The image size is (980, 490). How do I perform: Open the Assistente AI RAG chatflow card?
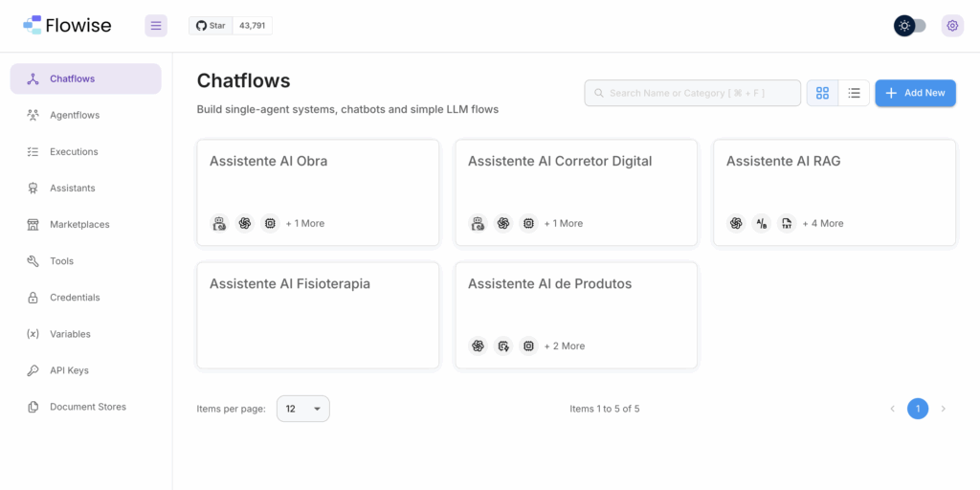pos(834,191)
